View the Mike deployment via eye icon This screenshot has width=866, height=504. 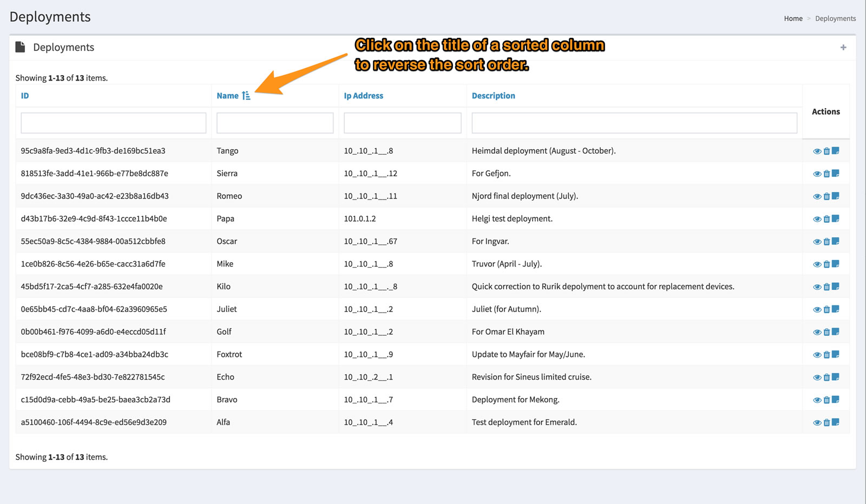[x=817, y=264]
